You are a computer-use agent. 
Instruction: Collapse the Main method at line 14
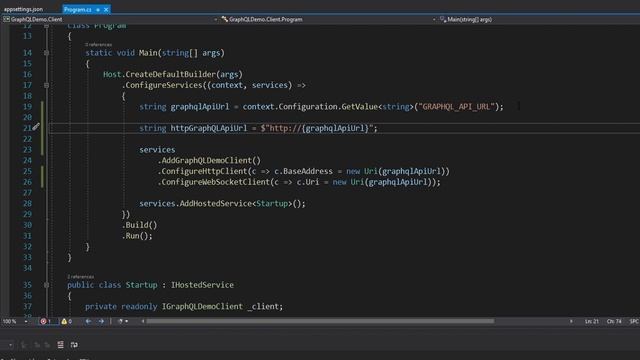pyautogui.click(x=46, y=53)
